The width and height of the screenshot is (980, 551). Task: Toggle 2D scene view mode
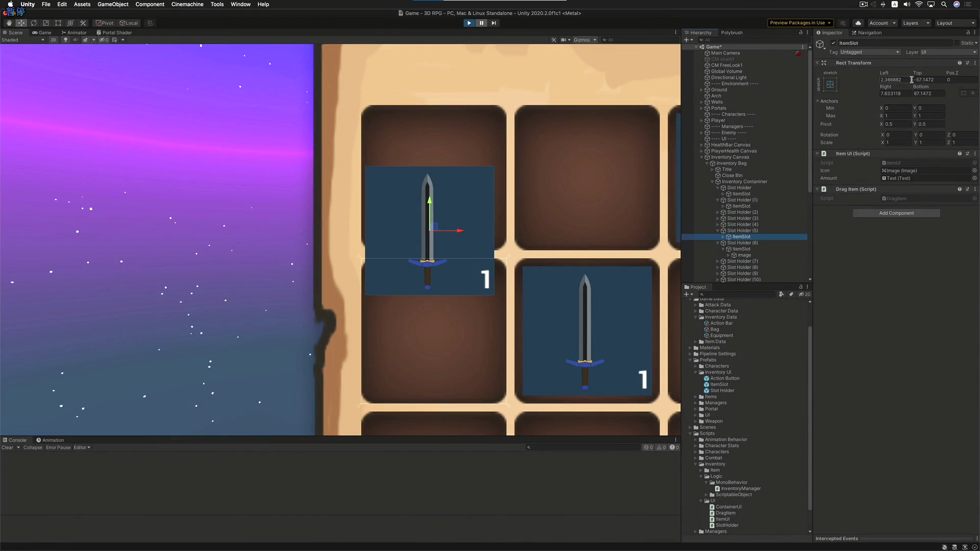click(x=53, y=40)
